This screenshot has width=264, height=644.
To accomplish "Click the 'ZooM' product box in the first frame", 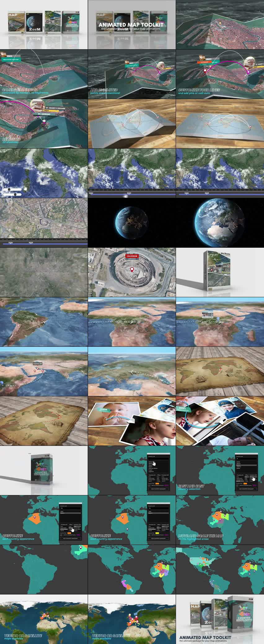I will [x=34, y=22].
